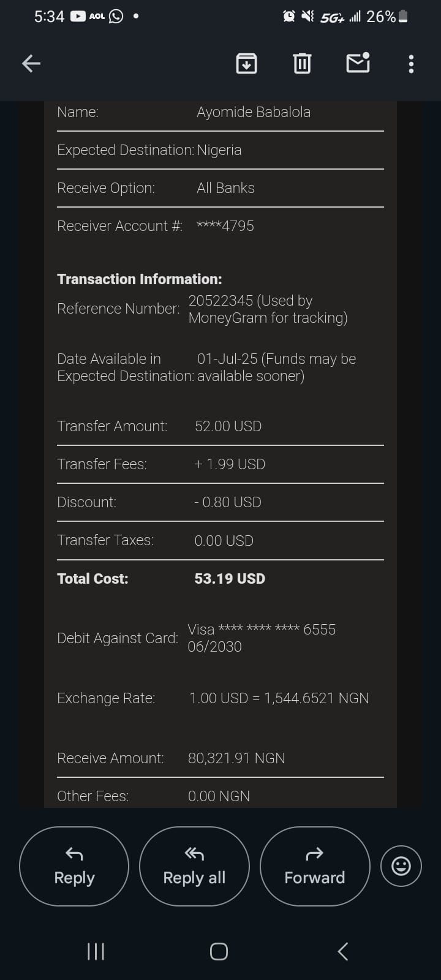This screenshot has height=980, width=441.
Task: Tap the Android home button
Action: [x=219, y=951]
